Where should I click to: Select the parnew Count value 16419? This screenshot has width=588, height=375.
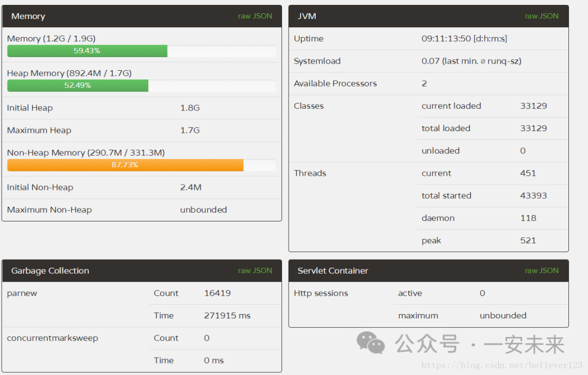click(x=217, y=293)
